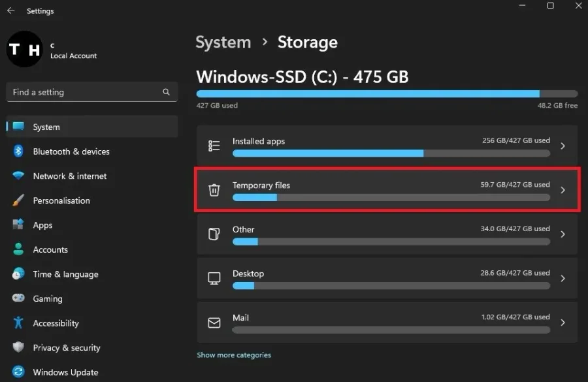Click the Desktop monitor icon
The height and width of the screenshot is (382, 588).
214,278
